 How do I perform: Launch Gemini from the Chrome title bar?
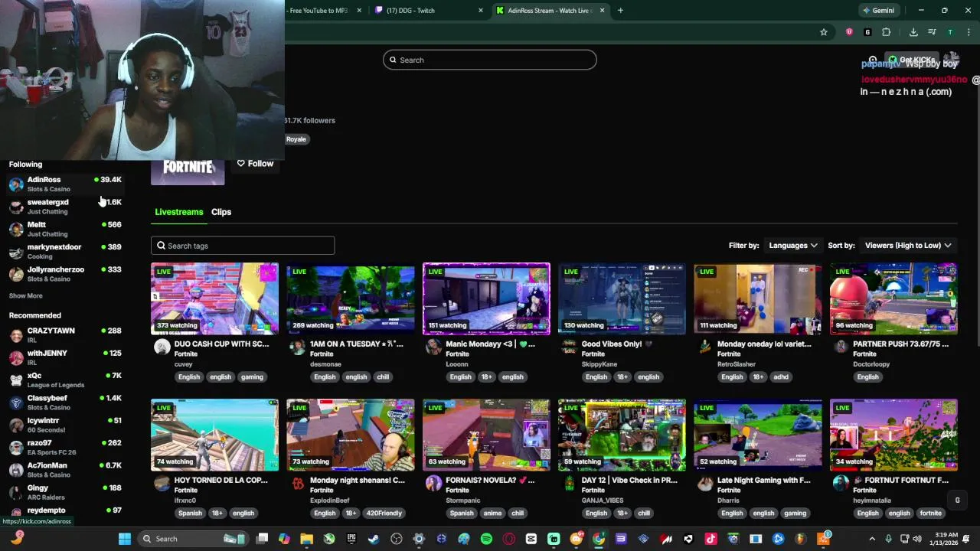pos(878,11)
